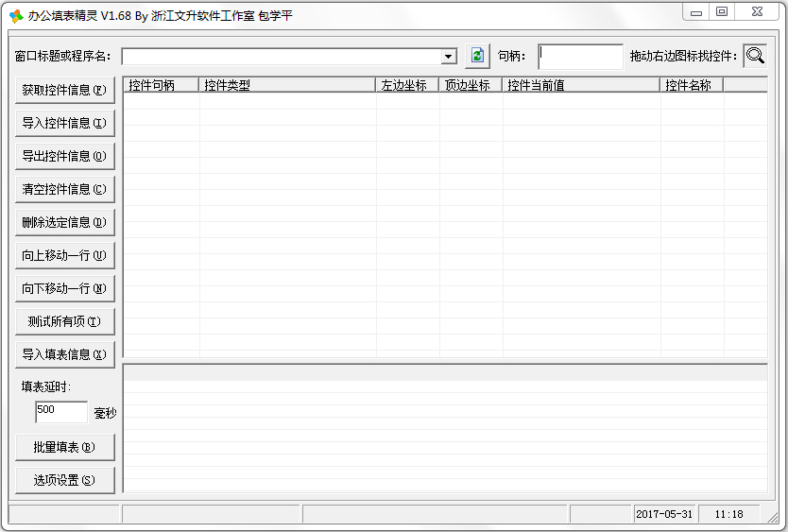
Task: Click the 毫秒 unit label
Action: [x=105, y=413]
